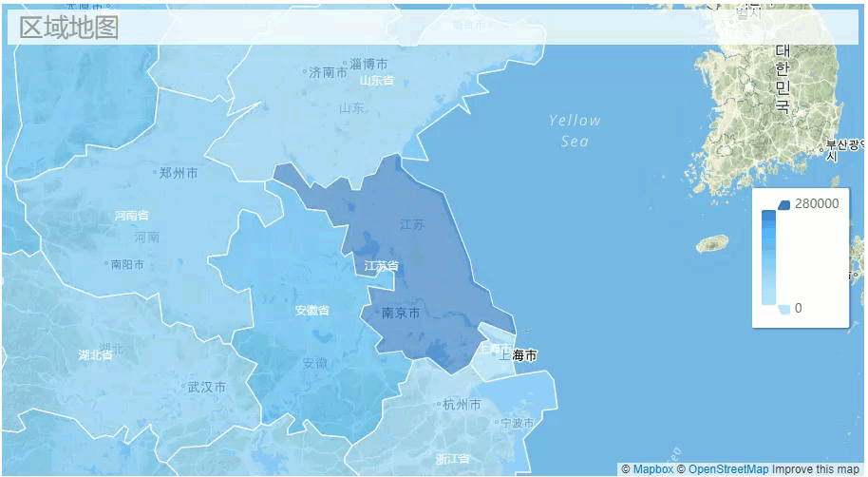Click the 280000 legend maximum value
The image size is (868, 477).
817,204
